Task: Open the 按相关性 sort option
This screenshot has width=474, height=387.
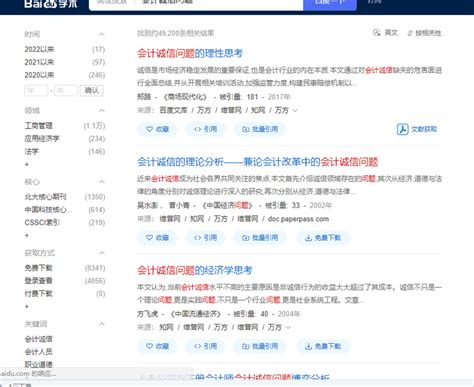Action: (x=424, y=33)
